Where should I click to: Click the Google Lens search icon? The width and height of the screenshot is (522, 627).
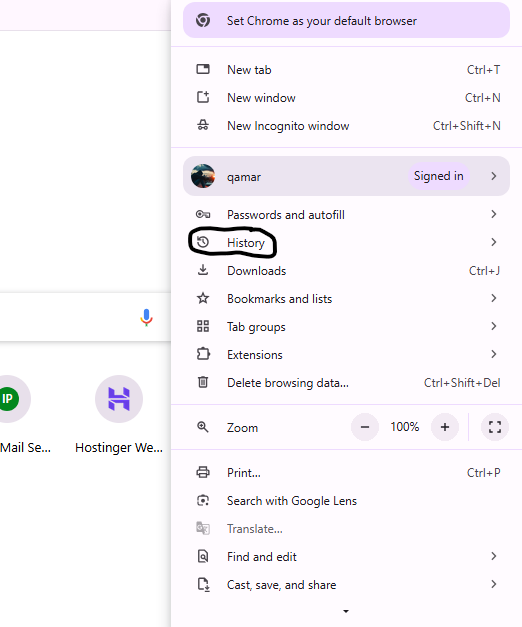[x=203, y=500]
